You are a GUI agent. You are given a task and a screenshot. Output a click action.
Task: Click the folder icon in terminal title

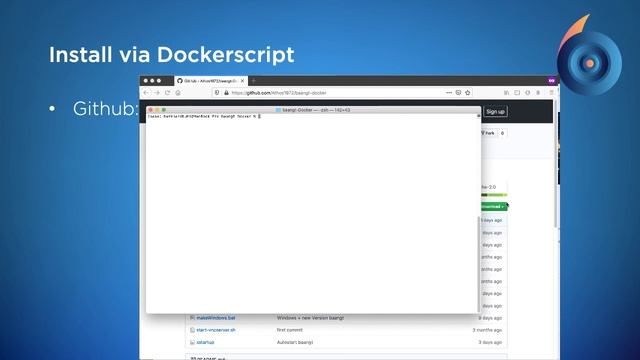tap(278, 110)
